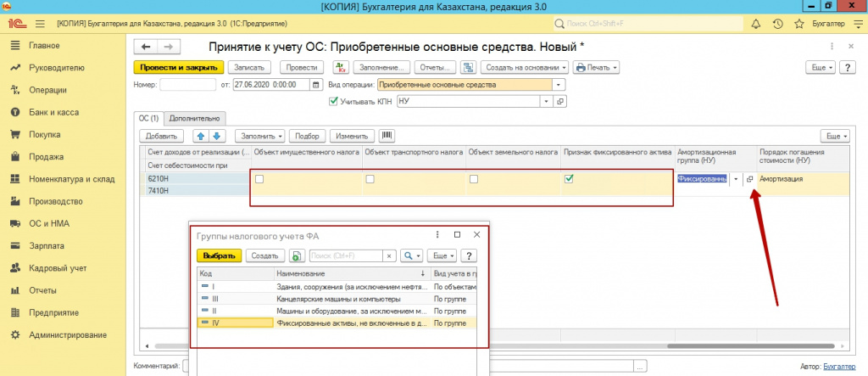The image size is (868, 376).
Task: Open Зарплата section
Action: [47, 245]
